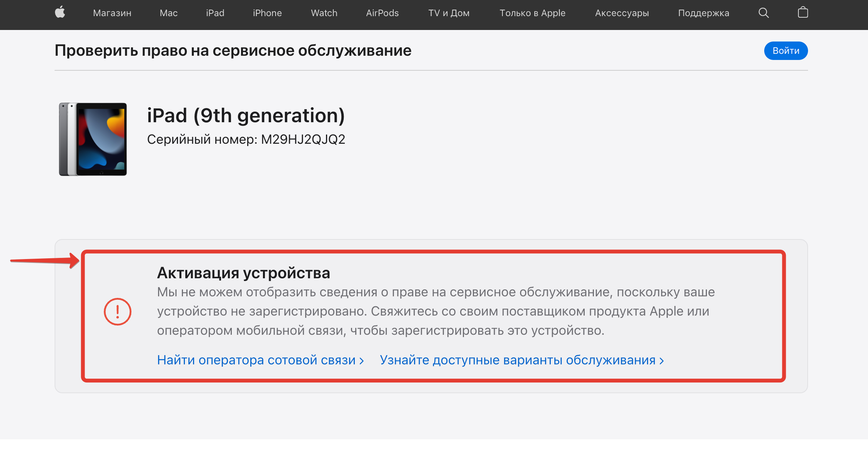The width and height of the screenshot is (868, 452).
Task: Open the search magnifier icon
Action: pyautogui.click(x=763, y=13)
